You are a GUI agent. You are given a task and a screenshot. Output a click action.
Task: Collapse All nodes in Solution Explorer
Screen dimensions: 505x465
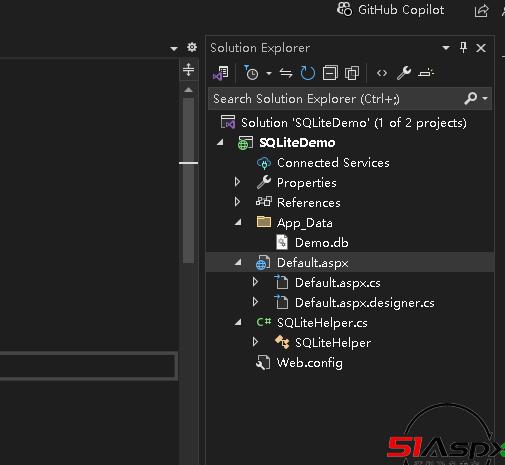pyautogui.click(x=330, y=73)
